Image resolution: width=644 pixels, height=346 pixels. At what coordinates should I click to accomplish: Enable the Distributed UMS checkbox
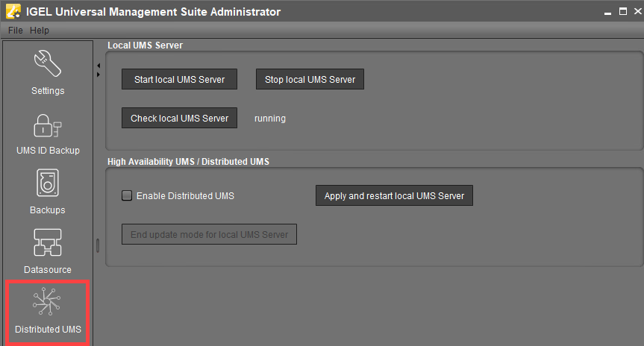127,195
